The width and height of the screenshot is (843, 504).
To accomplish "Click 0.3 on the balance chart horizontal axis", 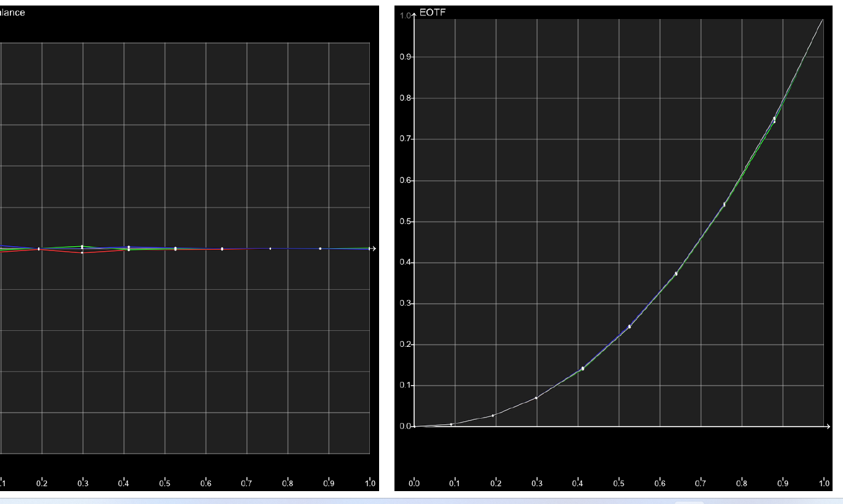I will point(83,483).
